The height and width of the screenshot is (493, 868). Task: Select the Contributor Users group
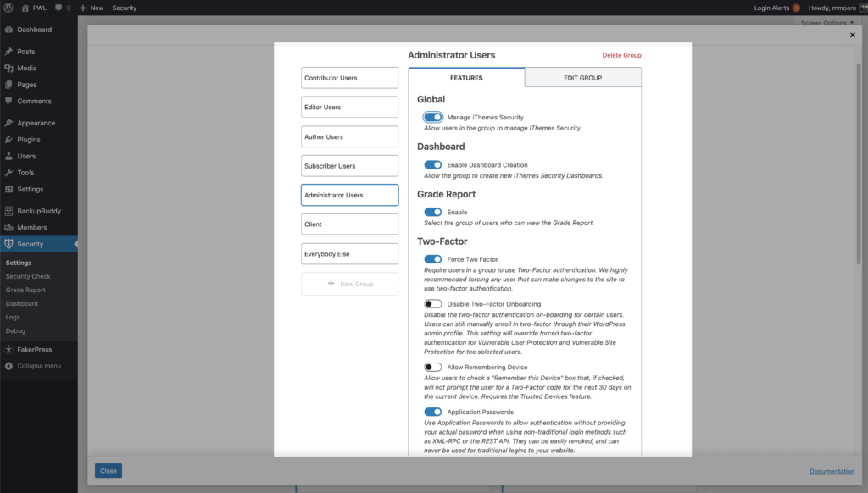[x=349, y=77]
